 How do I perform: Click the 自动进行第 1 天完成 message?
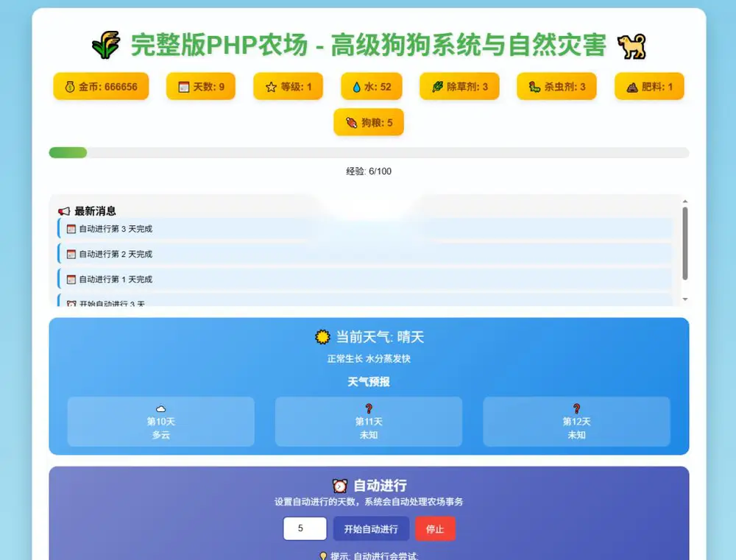365,280
